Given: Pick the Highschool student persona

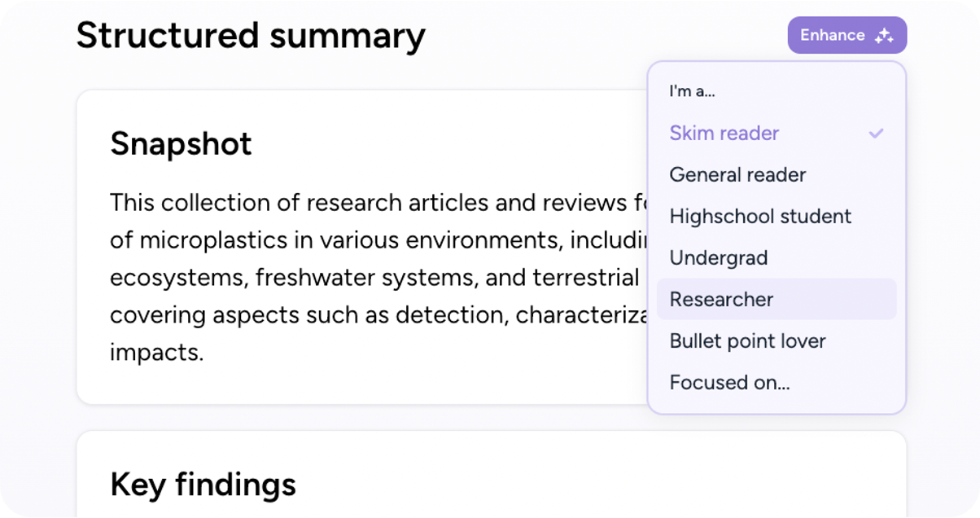Looking at the screenshot, I should [x=777, y=216].
